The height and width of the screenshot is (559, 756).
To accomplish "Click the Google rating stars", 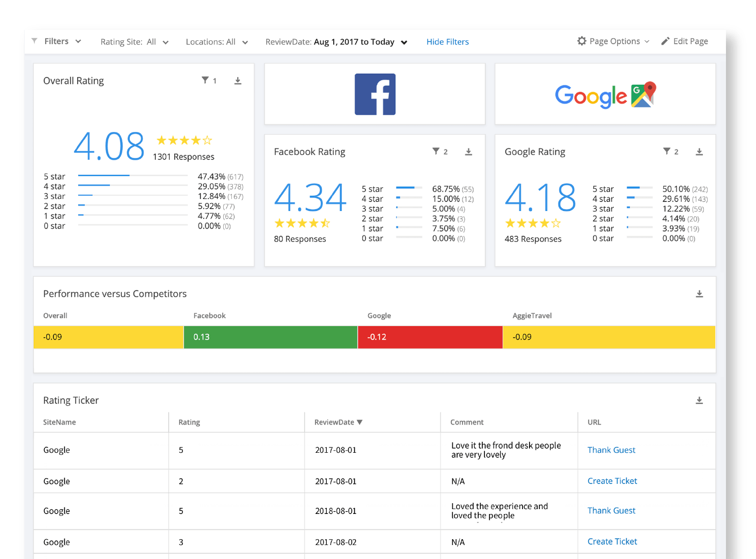I will pos(533,223).
